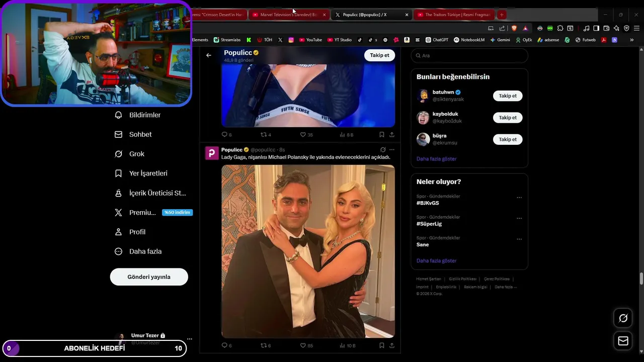Repost the post with 4 reposts
This screenshot has width=644, height=362.
pyautogui.click(x=266, y=135)
